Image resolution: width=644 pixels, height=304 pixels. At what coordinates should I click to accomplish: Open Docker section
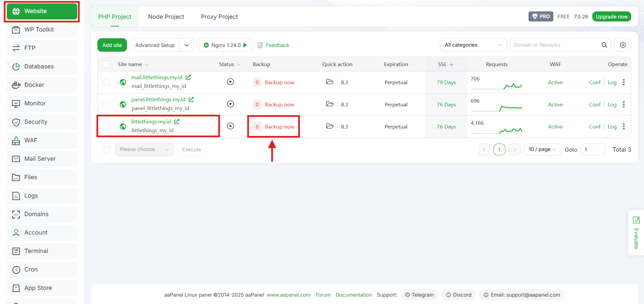[x=42, y=85]
